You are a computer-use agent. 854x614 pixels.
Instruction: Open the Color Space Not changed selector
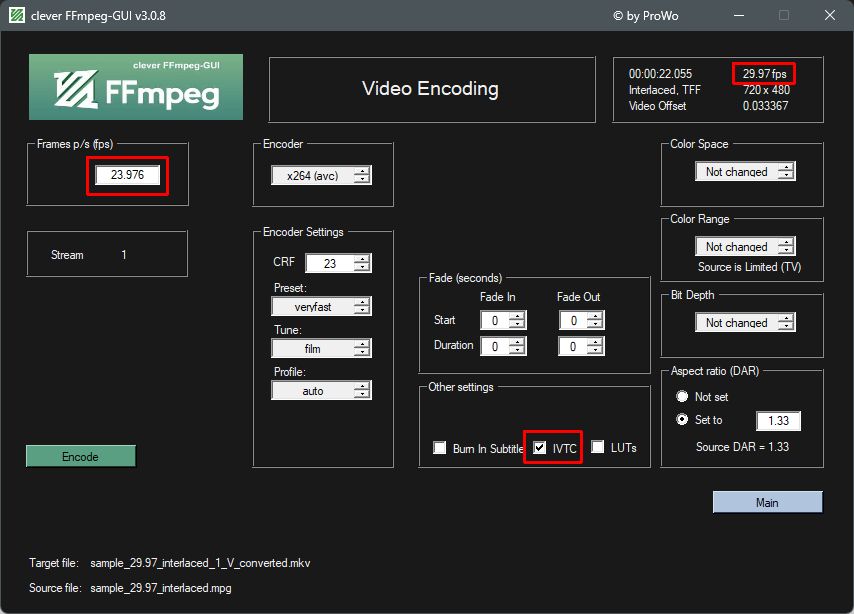click(x=745, y=172)
